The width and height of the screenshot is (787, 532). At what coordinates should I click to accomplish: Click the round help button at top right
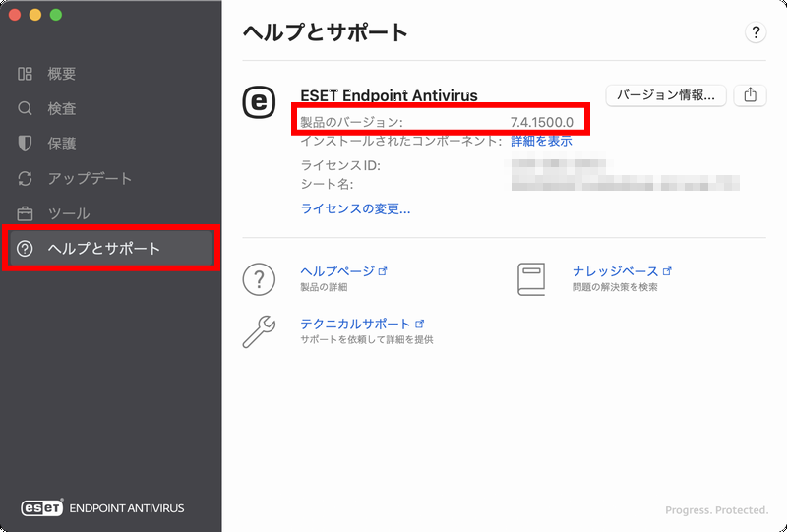pyautogui.click(x=756, y=32)
